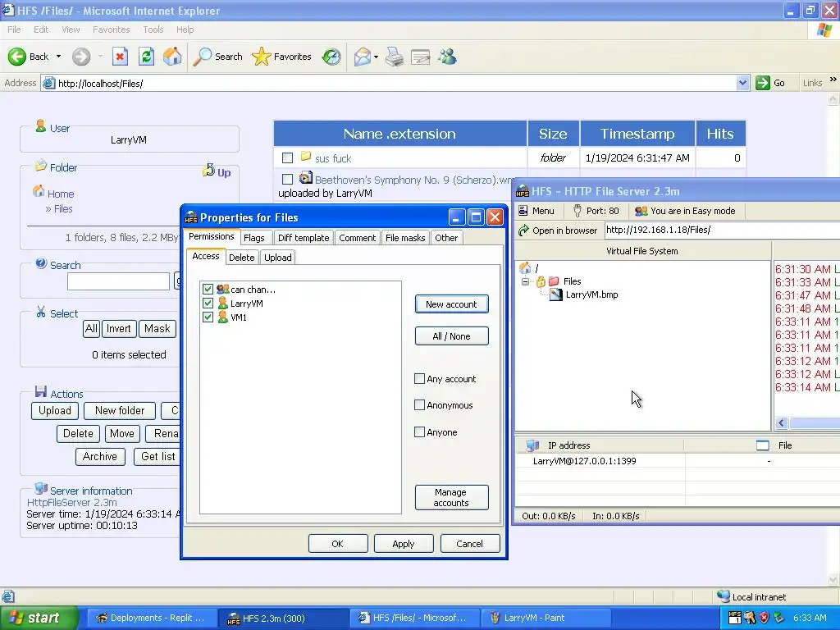Open Manage accounts button

click(452, 497)
